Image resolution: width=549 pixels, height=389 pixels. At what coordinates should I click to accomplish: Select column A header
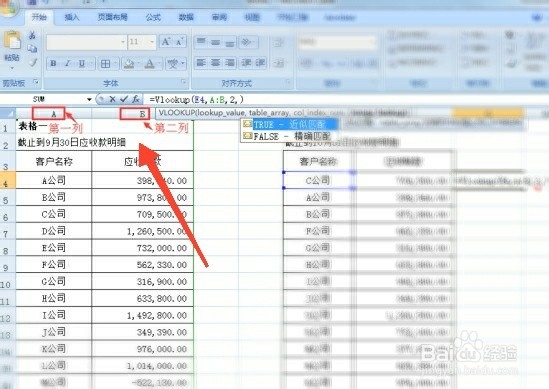tap(54, 113)
